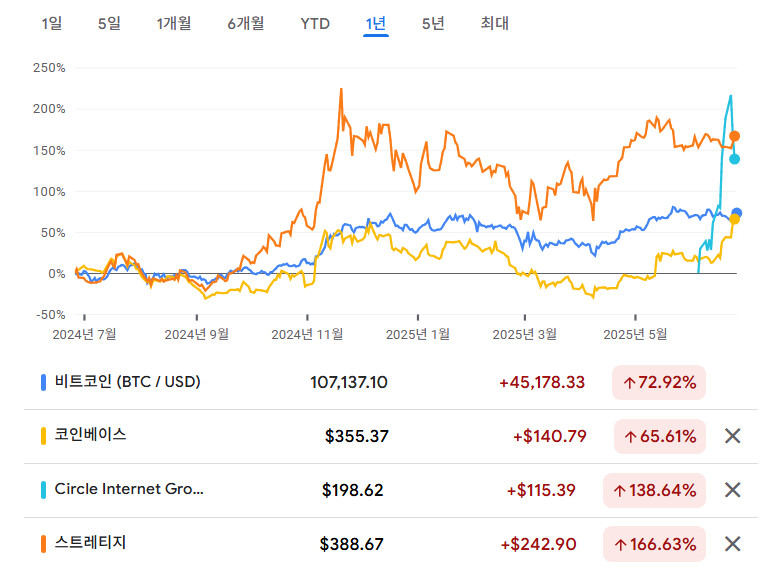Remove 코인베이스 with its X icon
783x569 pixels.
tap(732, 436)
